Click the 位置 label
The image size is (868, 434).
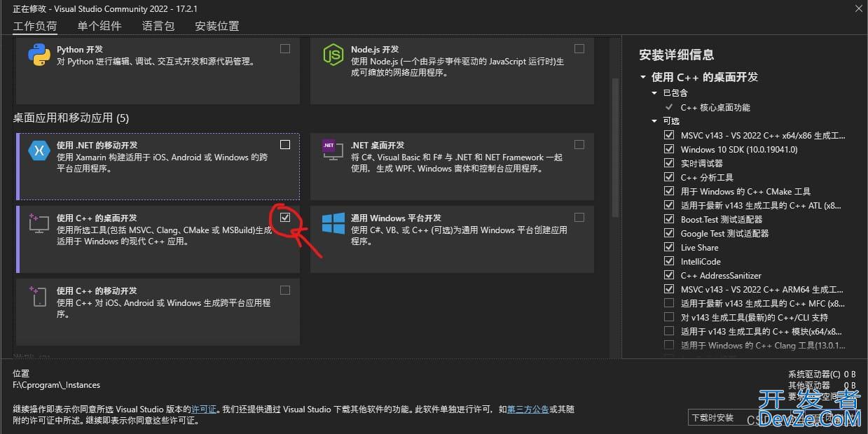(21, 374)
